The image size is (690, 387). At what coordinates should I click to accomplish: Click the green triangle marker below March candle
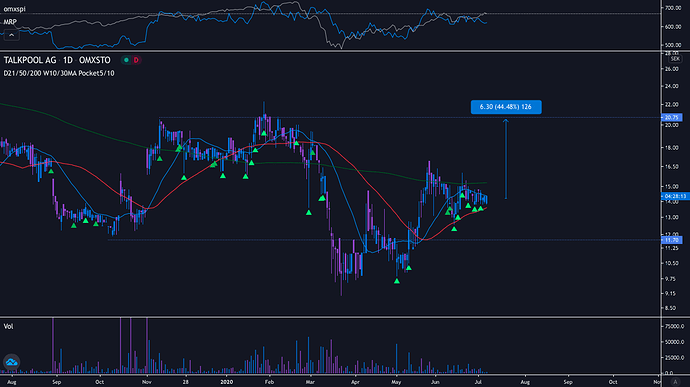[308, 213]
